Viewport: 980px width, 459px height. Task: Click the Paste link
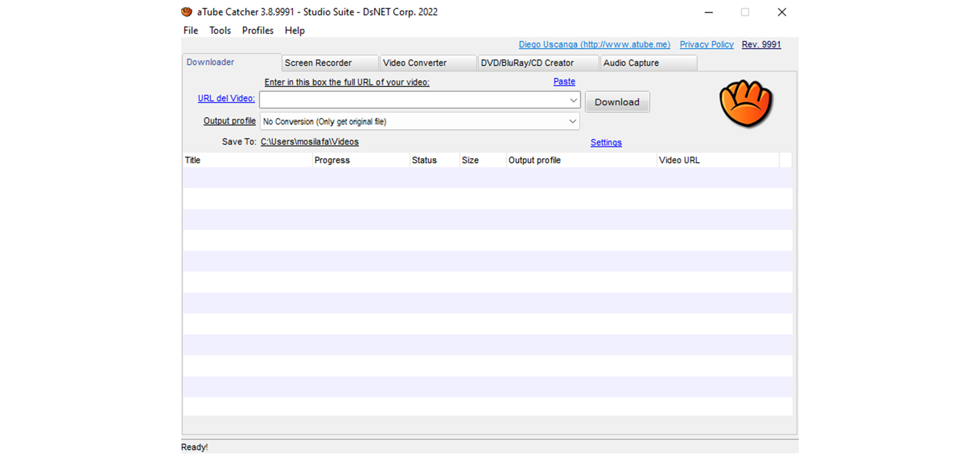[x=564, y=82]
